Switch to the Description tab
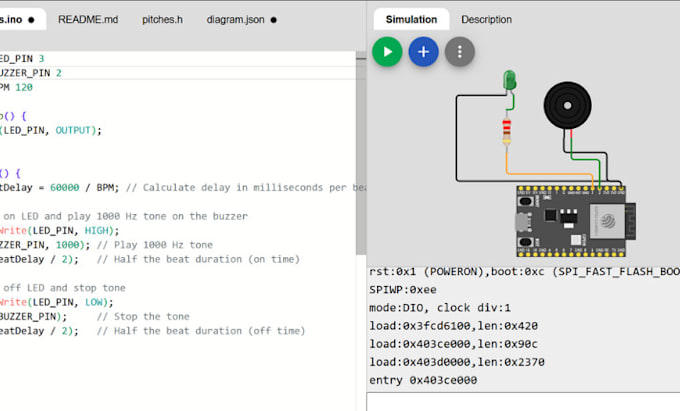Viewport: 680px width, 411px height. tap(486, 19)
